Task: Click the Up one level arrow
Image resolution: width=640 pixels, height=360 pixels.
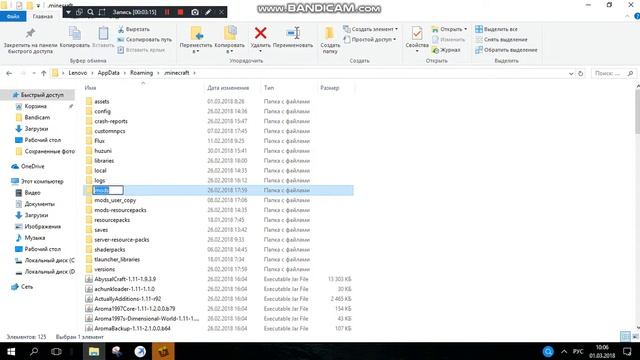Action: click(43, 73)
